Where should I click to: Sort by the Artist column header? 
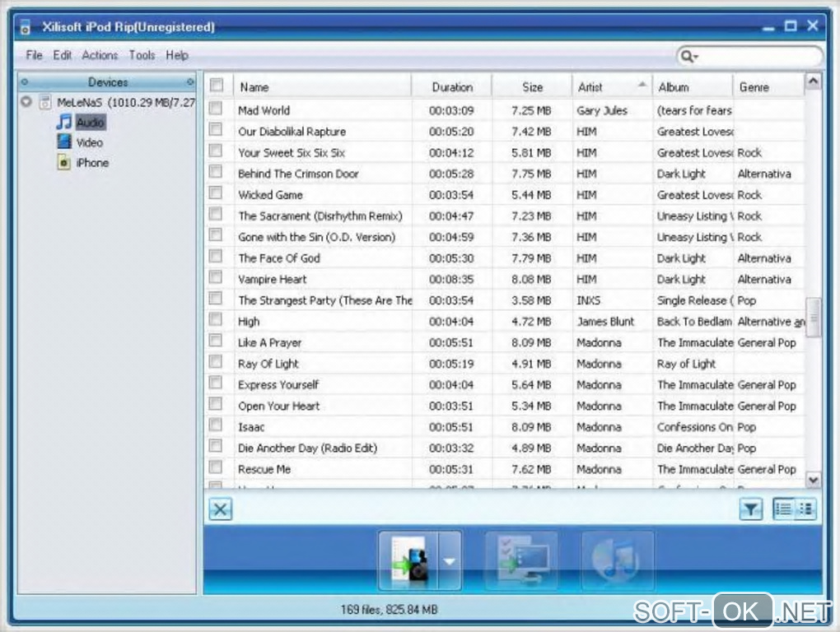coord(612,86)
